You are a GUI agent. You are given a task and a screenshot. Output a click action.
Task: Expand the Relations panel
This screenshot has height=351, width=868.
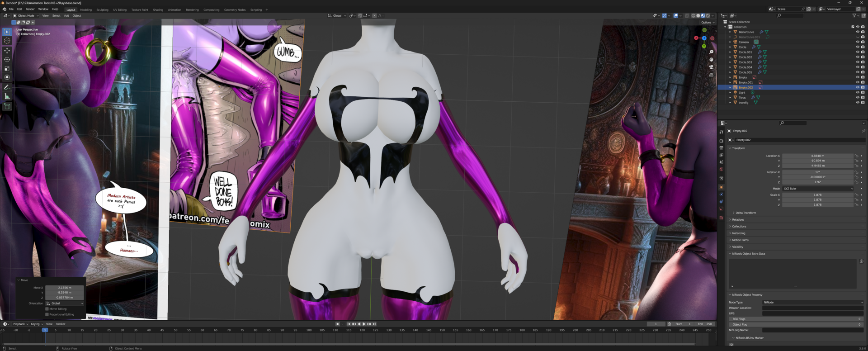[738, 219]
